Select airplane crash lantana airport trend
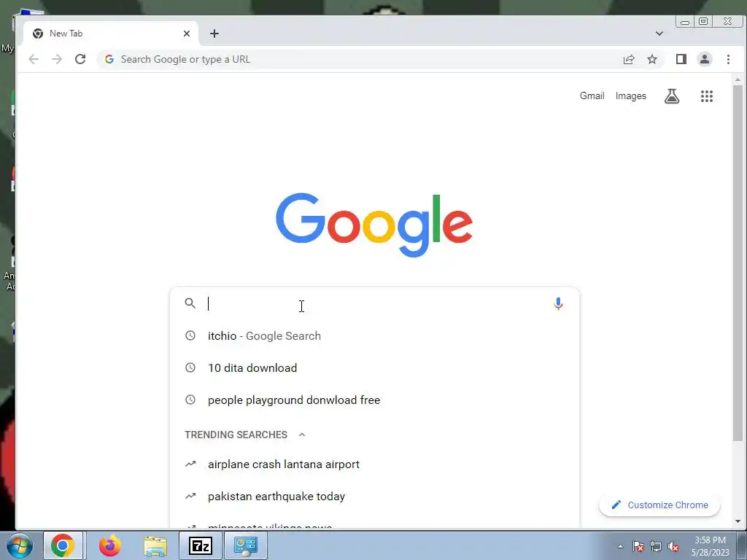Screen dimensions: 747x560 coord(374,464)
